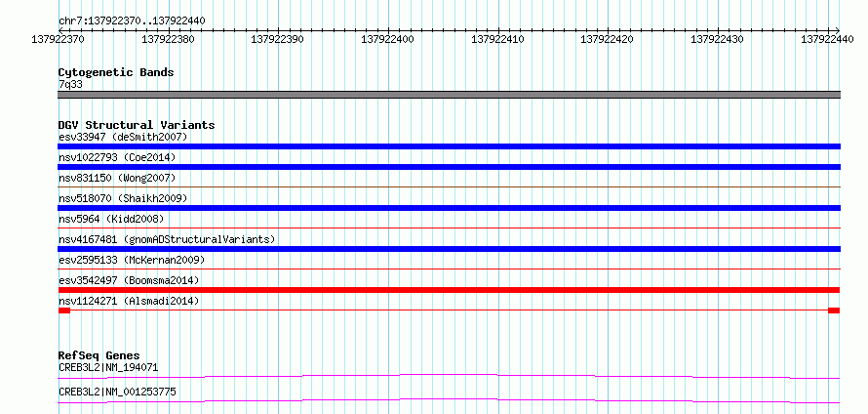This screenshot has height=414, width=868.
Task: Click ruler coordinate 137922440
Action: pyautogui.click(x=828, y=39)
